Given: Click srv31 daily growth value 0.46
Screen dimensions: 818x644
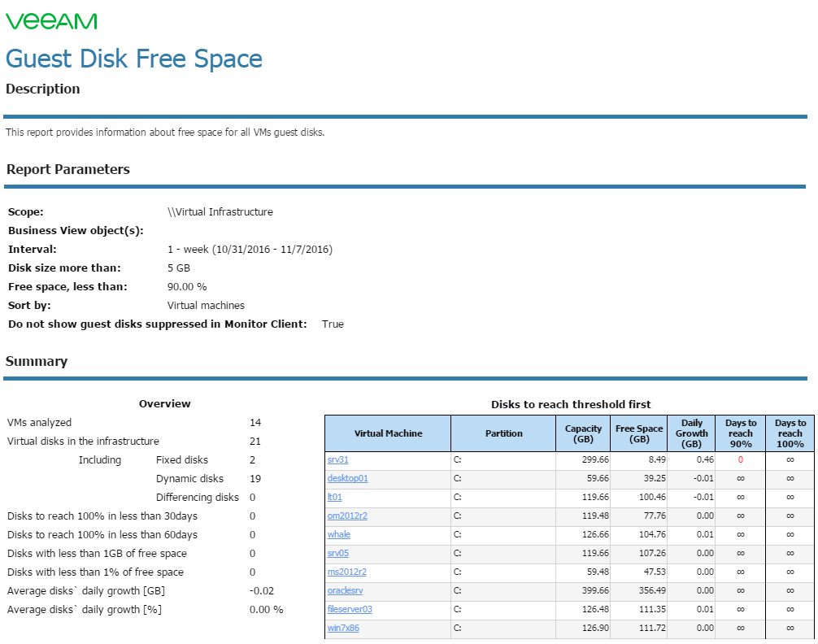Looking at the screenshot, I should click(x=705, y=459).
